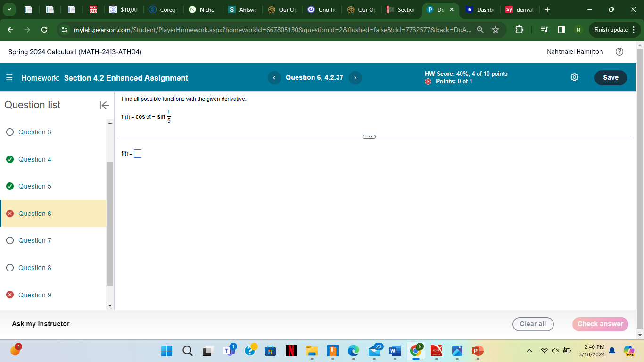Launch Netflix from the taskbar
The width and height of the screenshot is (644, 362).
click(291, 351)
